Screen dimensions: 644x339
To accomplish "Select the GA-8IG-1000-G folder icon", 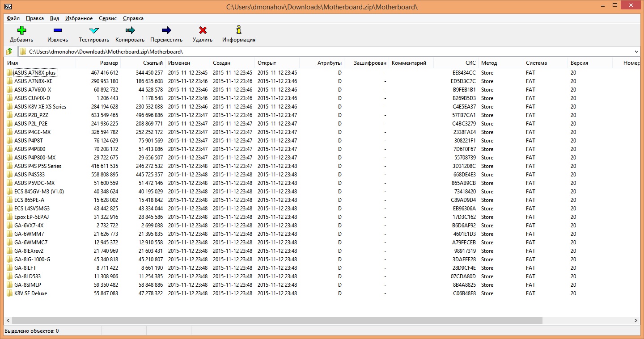I will (x=9, y=259).
